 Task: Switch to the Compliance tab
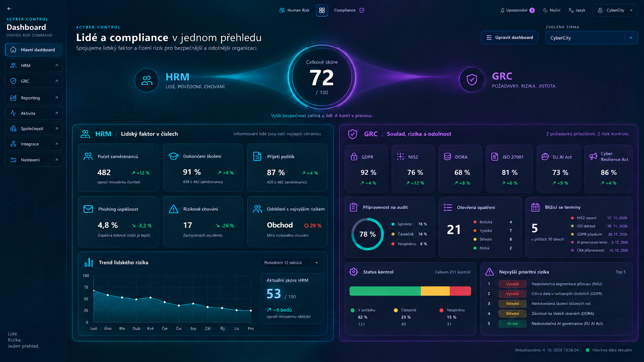point(349,10)
